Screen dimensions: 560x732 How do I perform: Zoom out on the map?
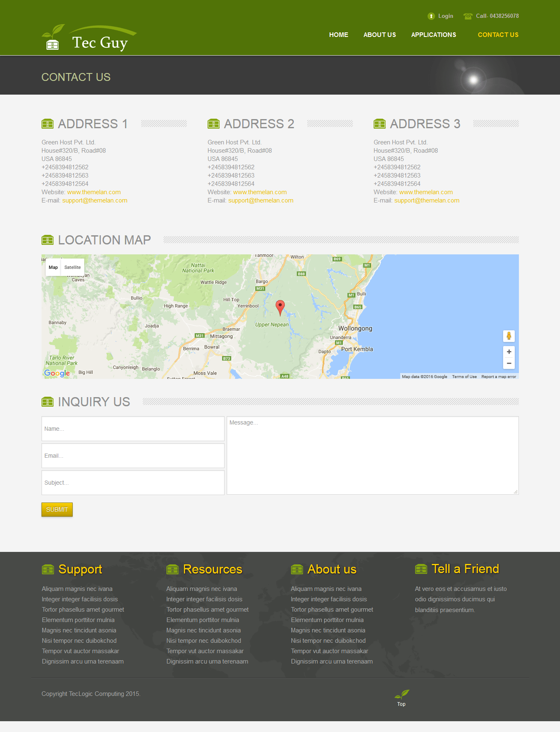click(509, 363)
